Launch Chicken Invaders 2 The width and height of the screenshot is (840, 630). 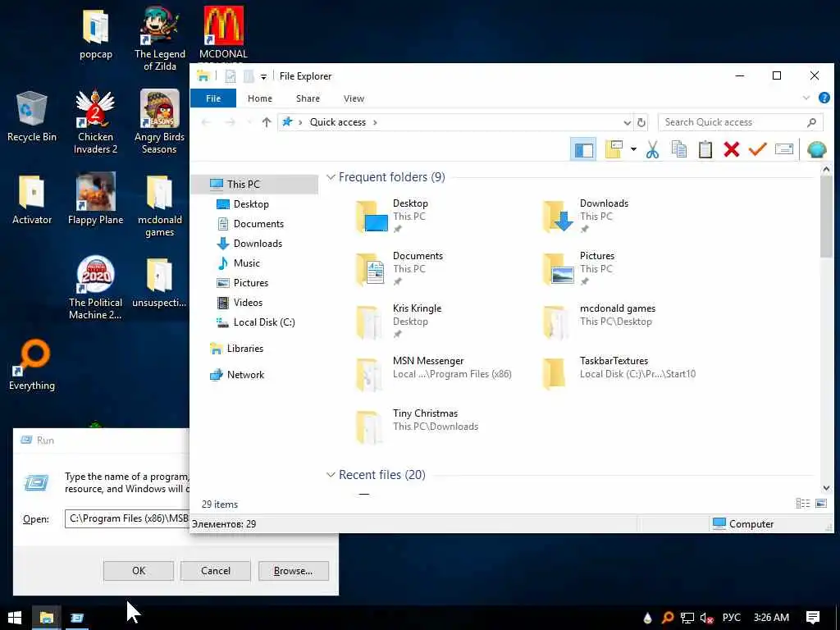(x=95, y=122)
